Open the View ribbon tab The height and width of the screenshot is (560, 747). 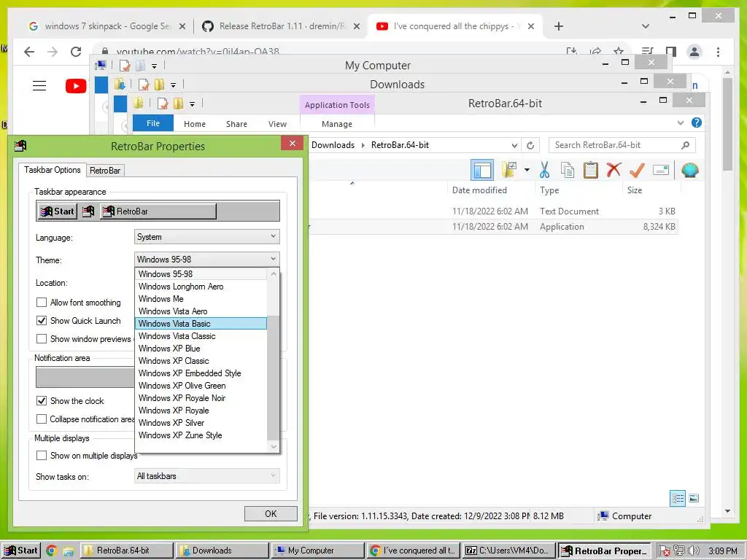click(277, 124)
